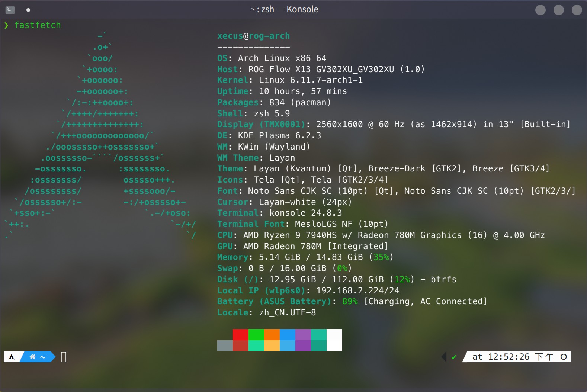587x392 pixels.
Task: Click the home icon in the prompt
Action: point(33,357)
